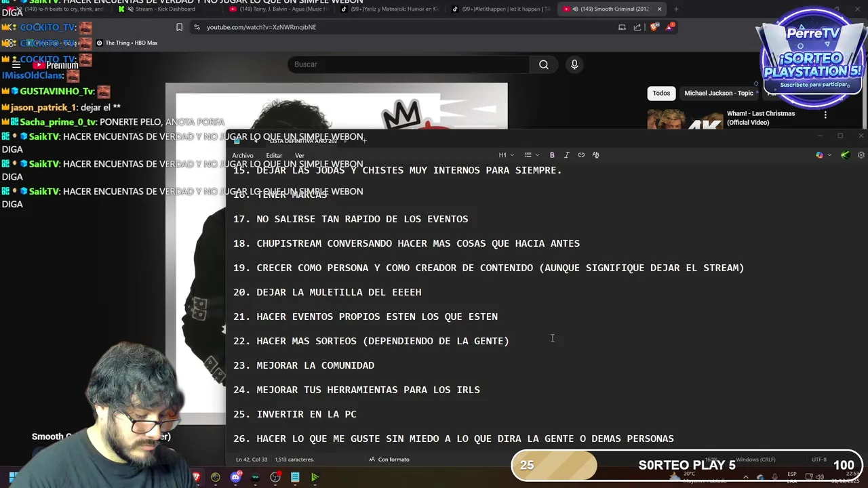Open the Wham! Last Christmas thumbnail

[x=684, y=119]
